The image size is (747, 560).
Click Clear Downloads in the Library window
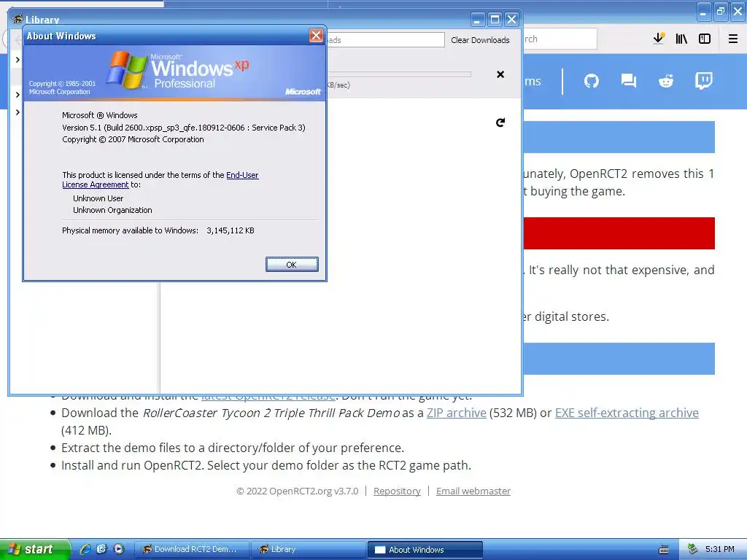tap(480, 40)
